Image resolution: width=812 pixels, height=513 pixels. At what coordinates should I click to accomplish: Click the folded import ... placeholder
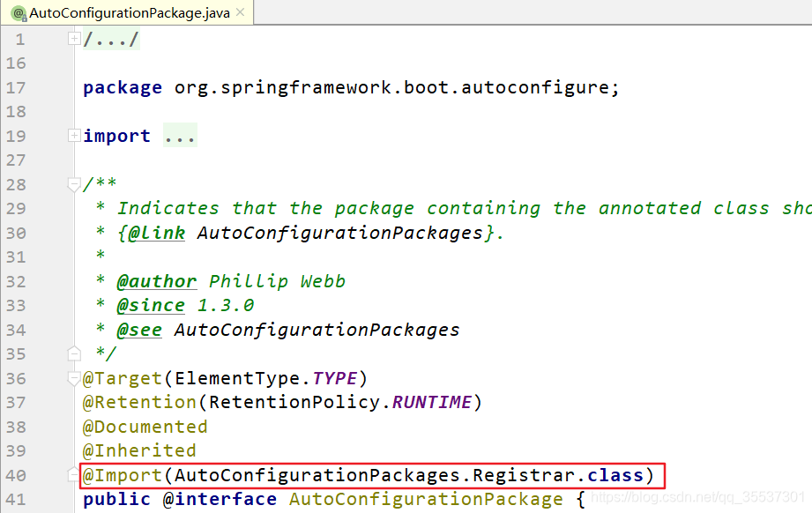click(180, 136)
